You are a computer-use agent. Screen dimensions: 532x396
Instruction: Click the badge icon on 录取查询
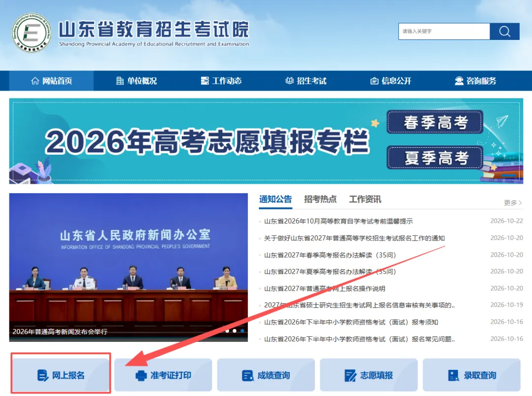454,375
